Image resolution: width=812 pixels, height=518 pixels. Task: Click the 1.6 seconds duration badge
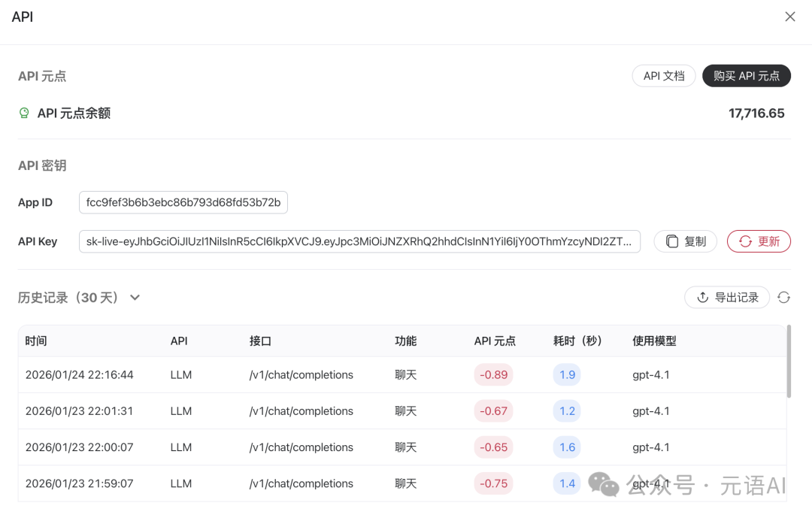[x=567, y=447]
